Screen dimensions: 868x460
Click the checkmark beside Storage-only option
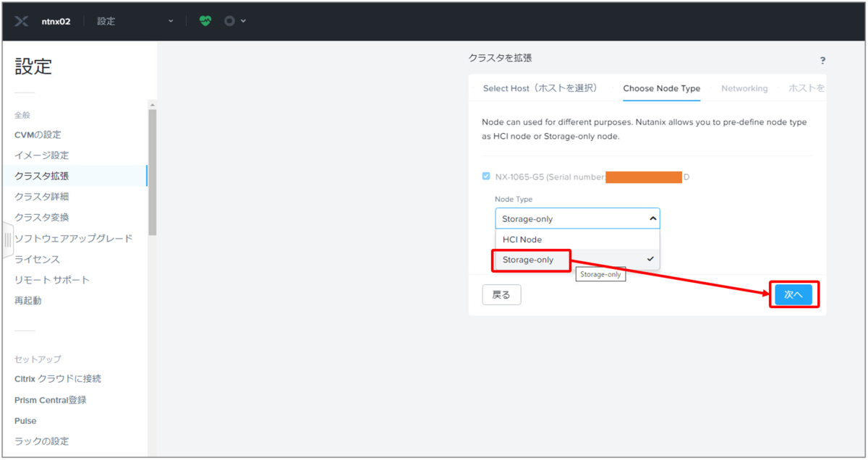pyautogui.click(x=650, y=259)
